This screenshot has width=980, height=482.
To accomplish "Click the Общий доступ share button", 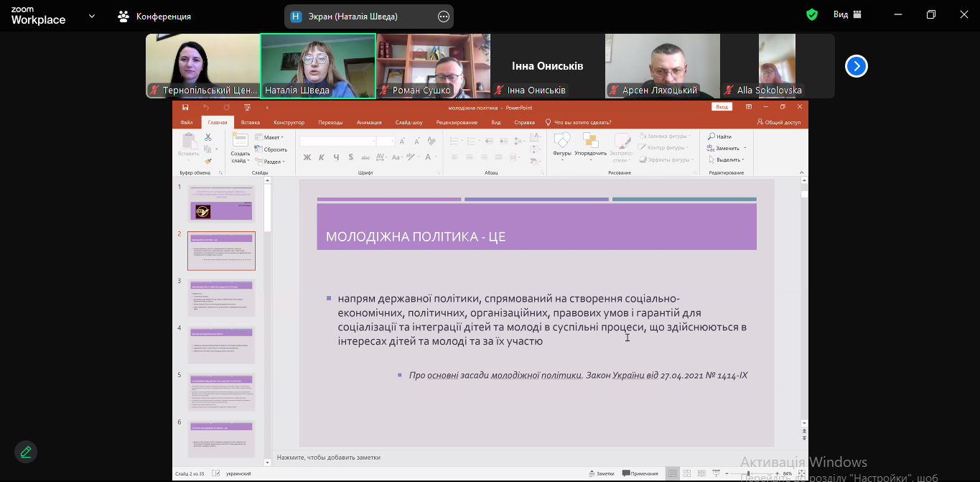I will click(x=778, y=123).
